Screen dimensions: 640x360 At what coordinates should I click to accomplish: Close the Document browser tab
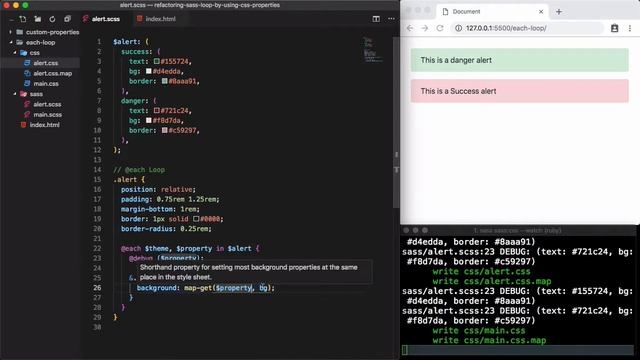[541, 11]
